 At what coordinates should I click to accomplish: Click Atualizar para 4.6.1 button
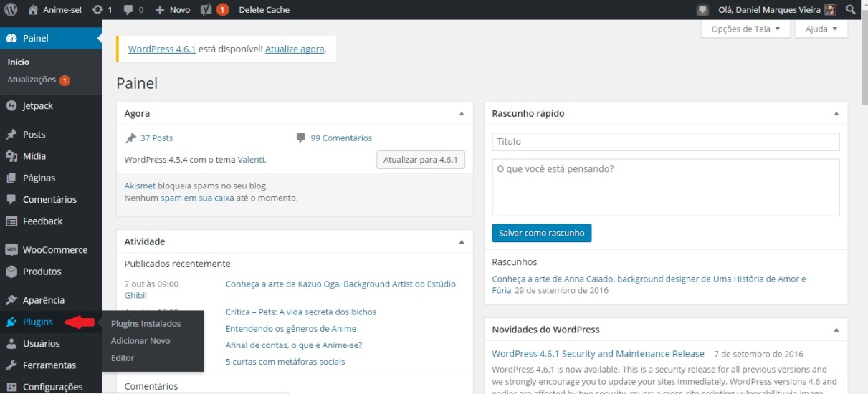click(421, 160)
